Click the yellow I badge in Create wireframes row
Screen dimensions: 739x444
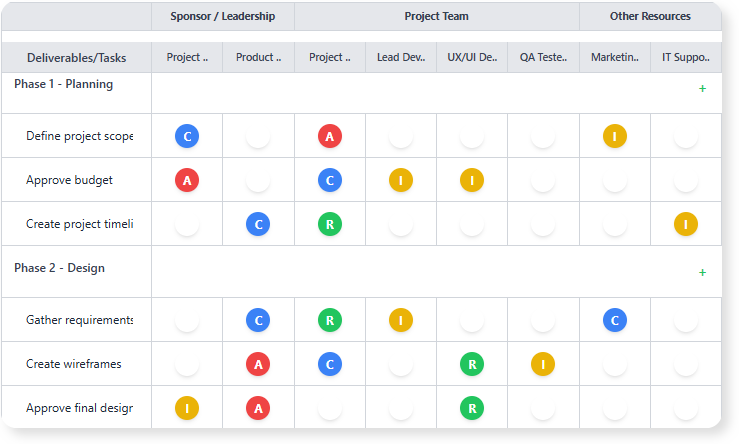543,364
